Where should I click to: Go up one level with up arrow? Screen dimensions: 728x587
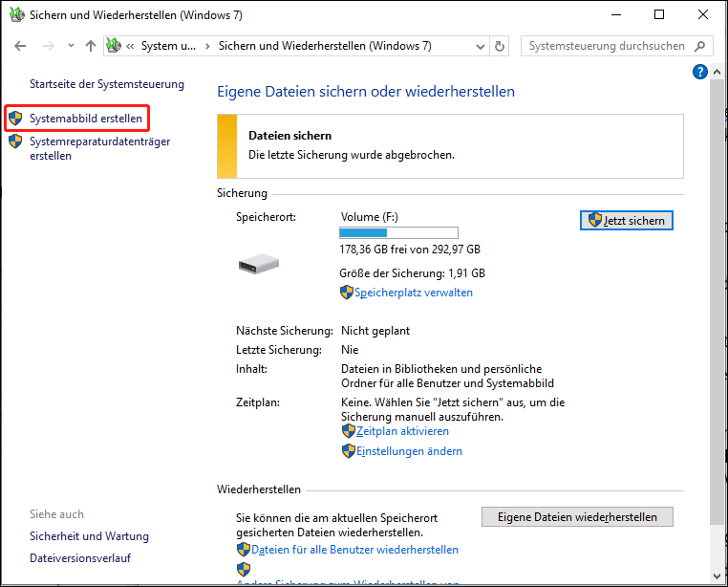coord(91,46)
